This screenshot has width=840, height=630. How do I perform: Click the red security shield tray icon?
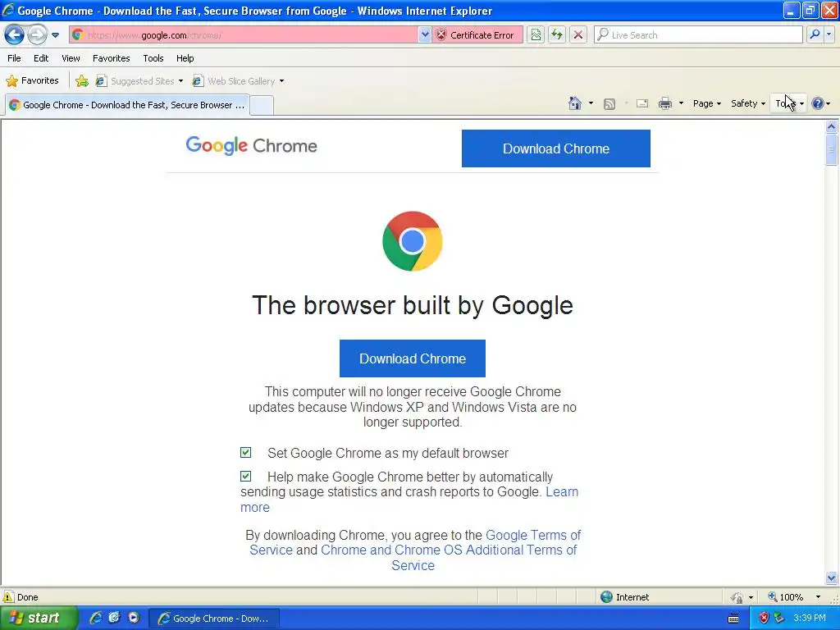pyautogui.click(x=764, y=618)
